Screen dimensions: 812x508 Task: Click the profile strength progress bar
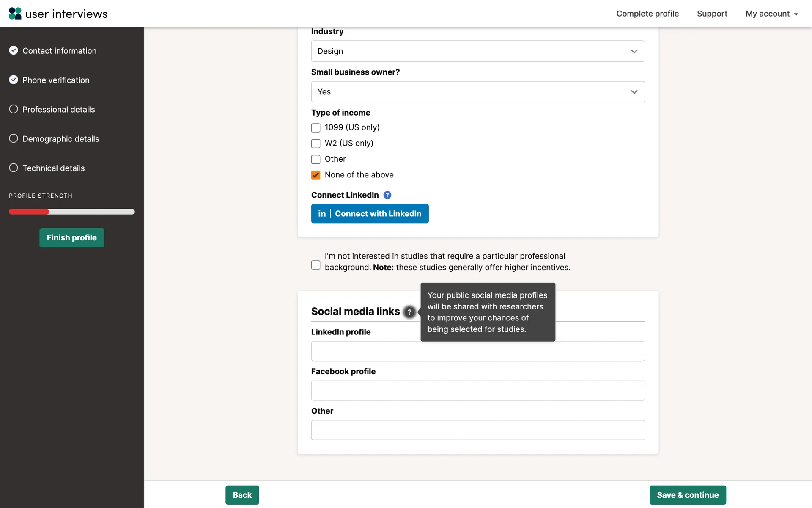(72, 212)
